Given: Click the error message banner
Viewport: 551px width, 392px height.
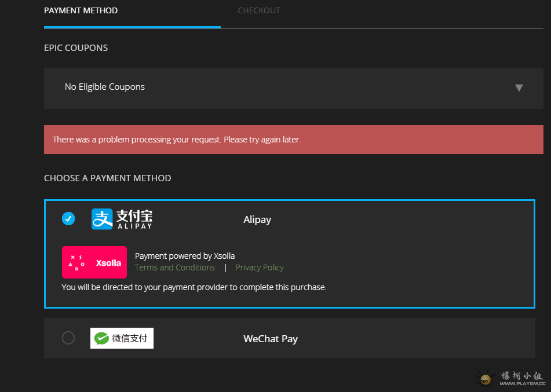Looking at the screenshot, I should pyautogui.click(x=293, y=140).
